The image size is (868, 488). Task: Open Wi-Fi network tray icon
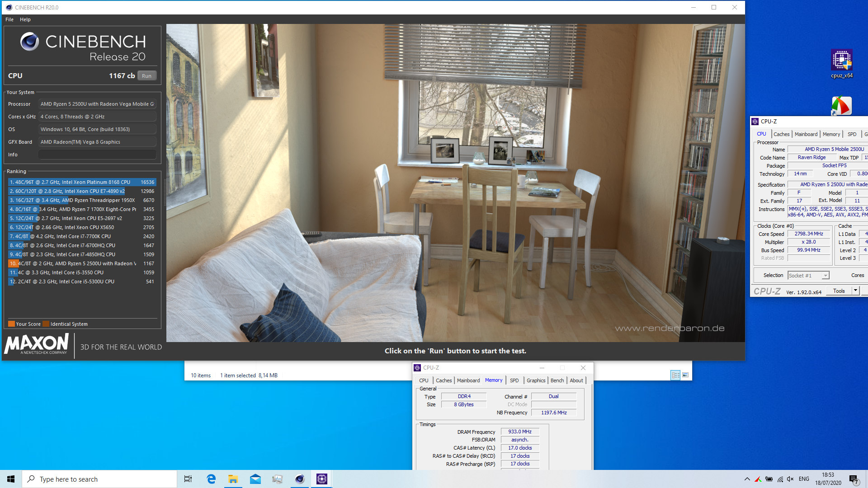pyautogui.click(x=780, y=479)
